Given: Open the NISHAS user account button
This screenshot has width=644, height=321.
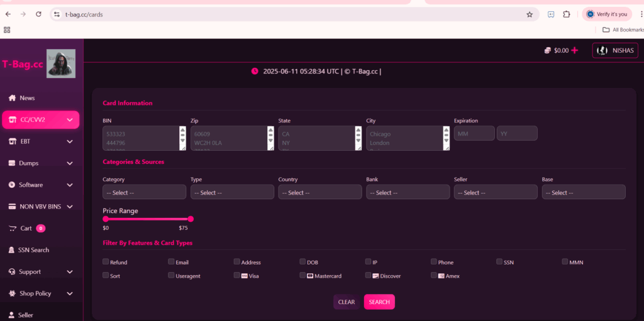Looking at the screenshot, I should click(615, 50).
